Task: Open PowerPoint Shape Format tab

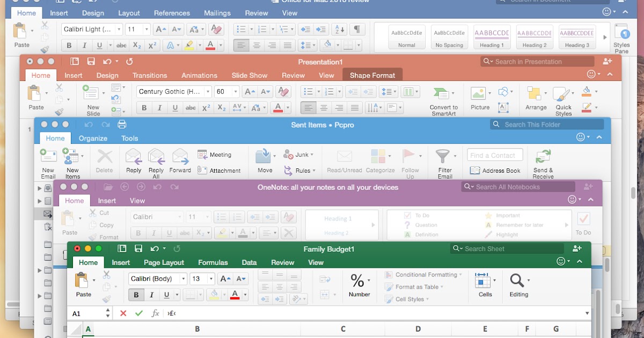Action: point(372,76)
